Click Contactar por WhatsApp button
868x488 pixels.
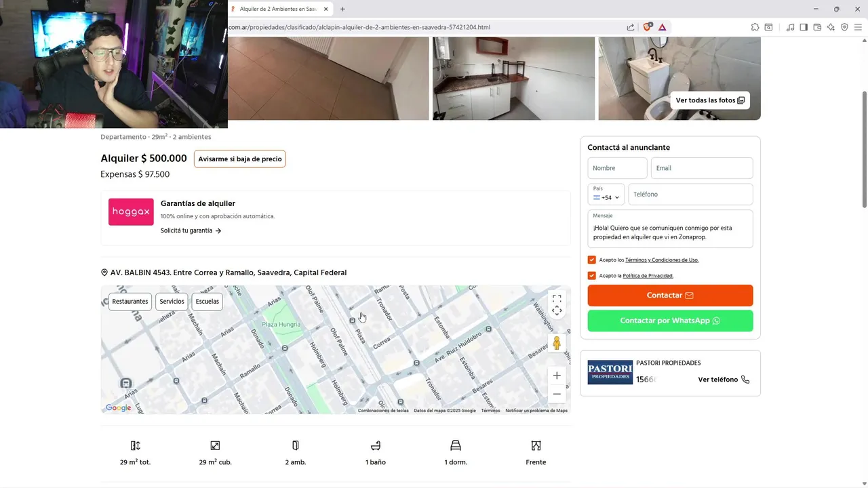pyautogui.click(x=670, y=321)
